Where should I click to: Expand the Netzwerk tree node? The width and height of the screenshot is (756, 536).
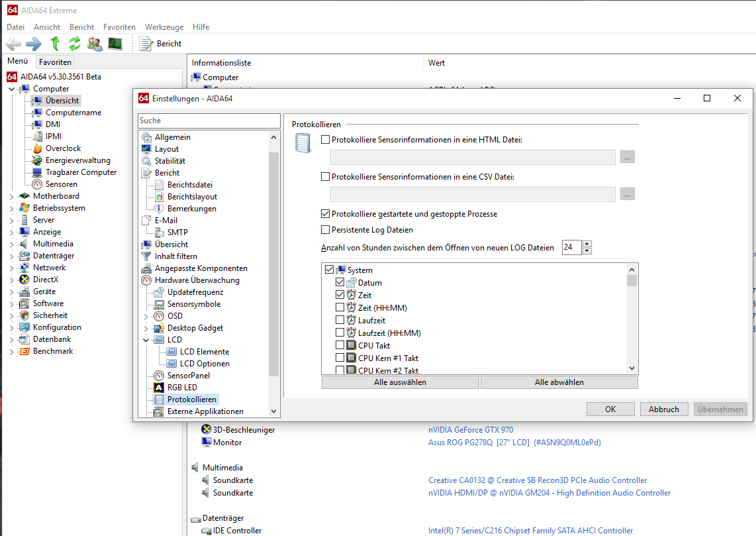pyautogui.click(x=11, y=268)
